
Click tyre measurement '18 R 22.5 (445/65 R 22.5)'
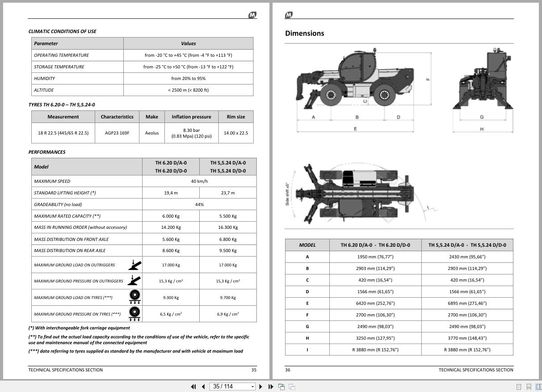[63, 133]
